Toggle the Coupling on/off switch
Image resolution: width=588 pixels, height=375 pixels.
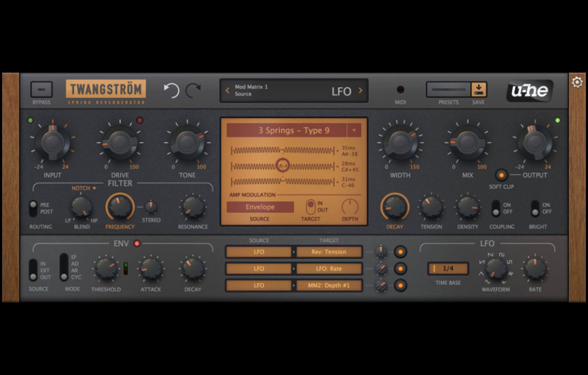496,208
